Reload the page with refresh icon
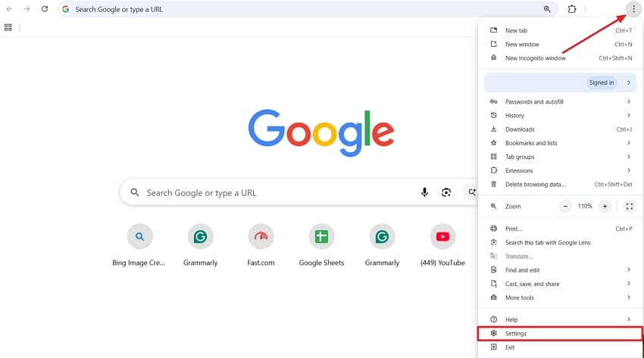 point(45,9)
